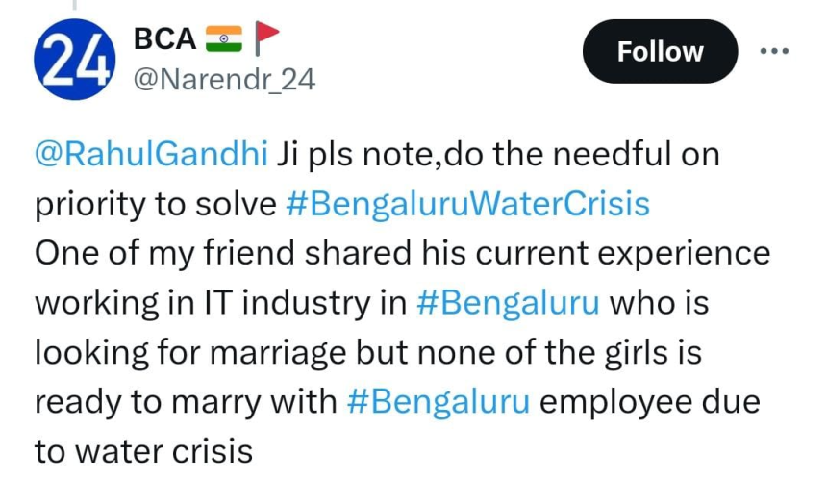Click the red triangular flag emoji
The height and width of the screenshot is (504, 827).
tap(267, 38)
